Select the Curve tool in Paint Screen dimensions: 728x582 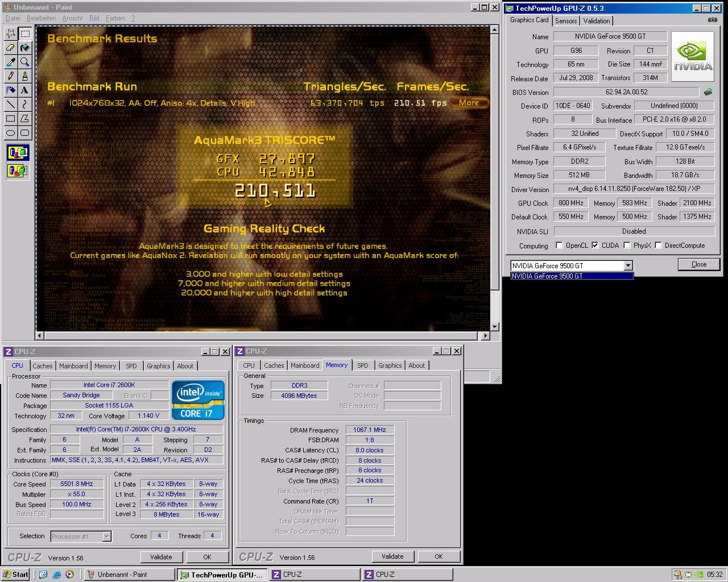coord(25,105)
